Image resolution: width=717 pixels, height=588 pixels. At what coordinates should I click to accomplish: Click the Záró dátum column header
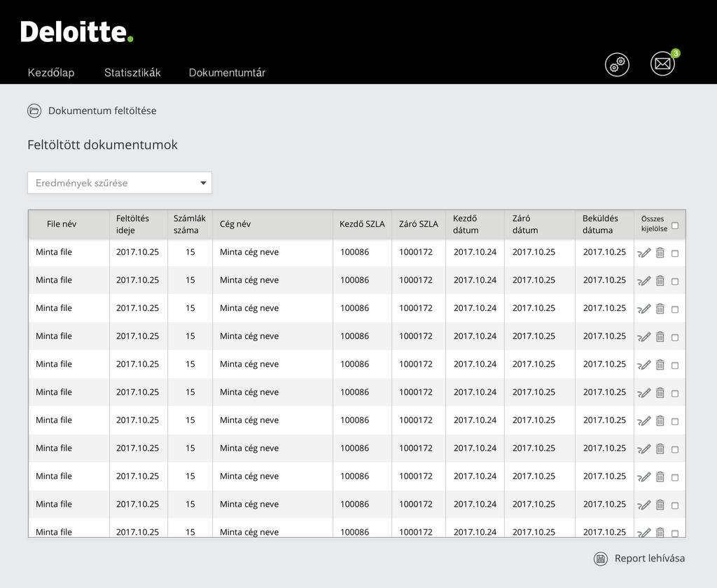pyautogui.click(x=525, y=224)
